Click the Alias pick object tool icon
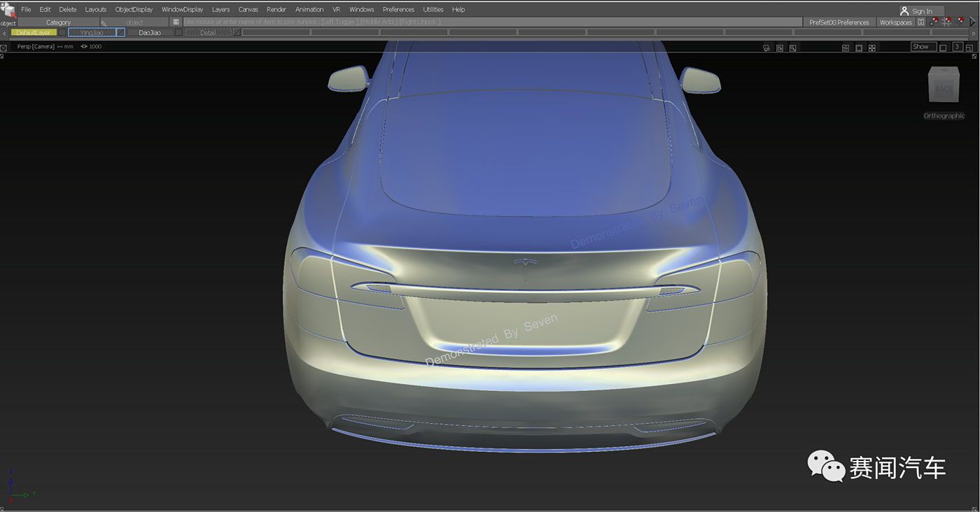The width and height of the screenshot is (980, 512). [x=8, y=10]
